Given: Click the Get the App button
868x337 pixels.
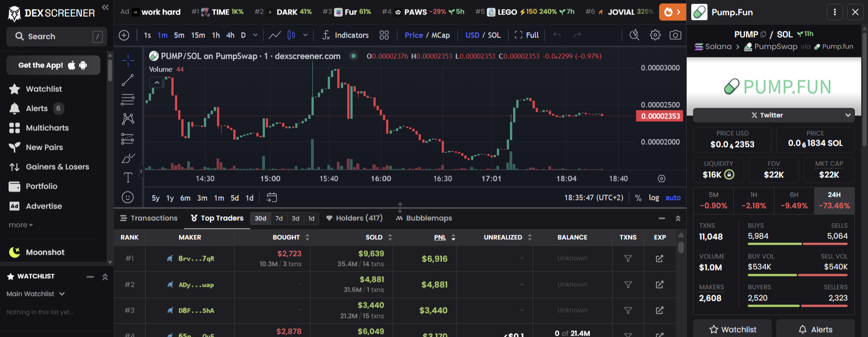Looking at the screenshot, I should pyautogui.click(x=53, y=65).
